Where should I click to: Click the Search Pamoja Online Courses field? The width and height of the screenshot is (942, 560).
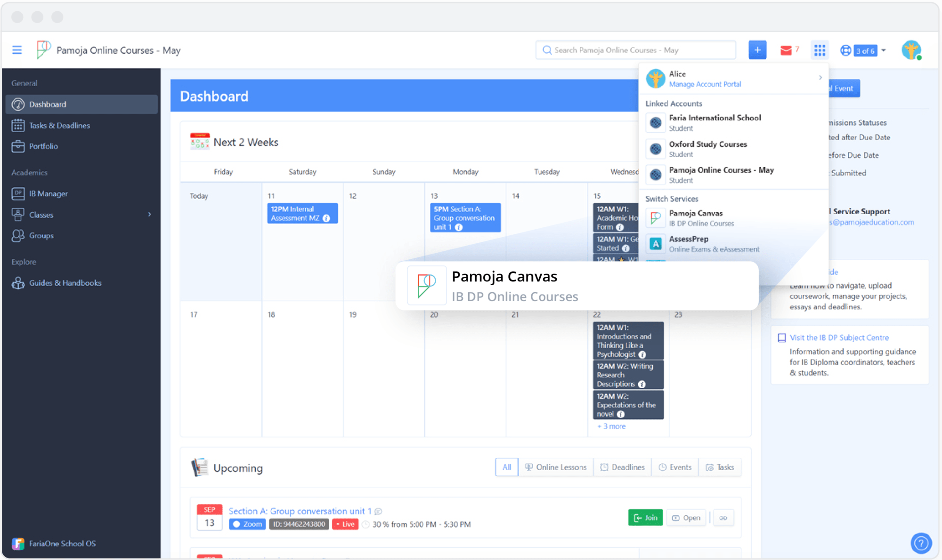(x=636, y=50)
